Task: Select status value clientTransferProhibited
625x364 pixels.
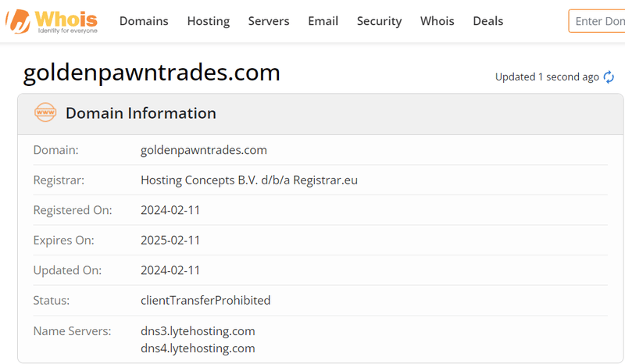Action: 205,300
